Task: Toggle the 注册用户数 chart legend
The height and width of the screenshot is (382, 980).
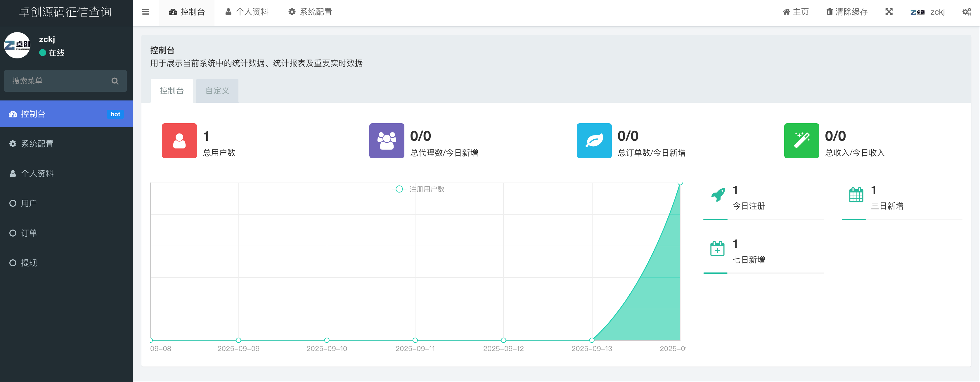Action: 418,189
